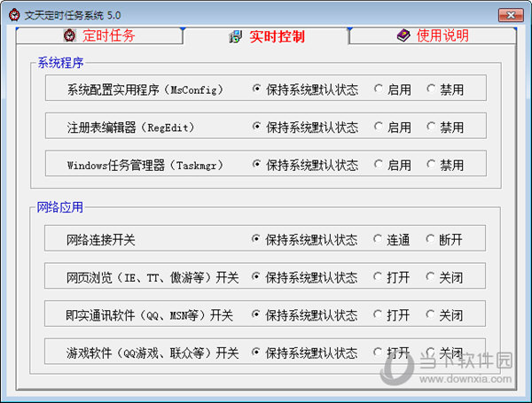Select 禁用 for Windows Taskmgr

[432, 166]
